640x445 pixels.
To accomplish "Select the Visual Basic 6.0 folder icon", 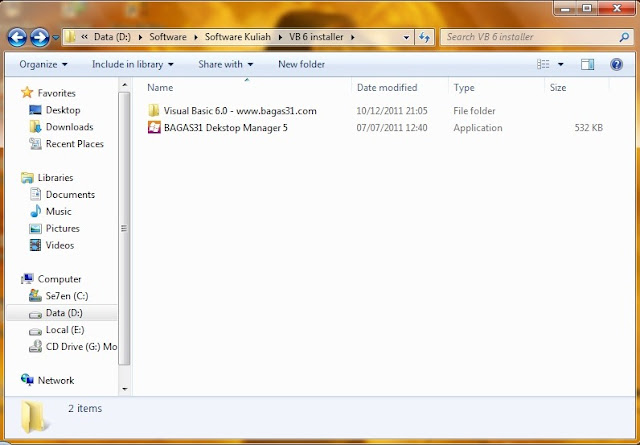I will (x=154, y=111).
